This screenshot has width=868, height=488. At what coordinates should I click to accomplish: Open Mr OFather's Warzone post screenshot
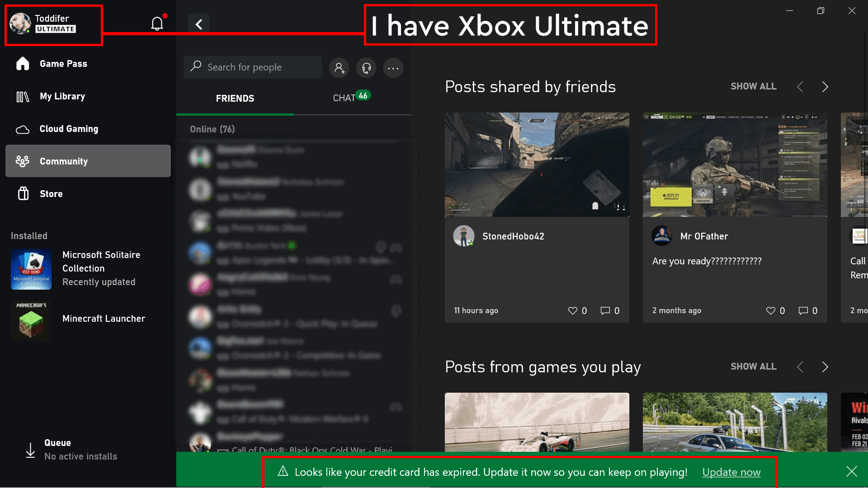click(735, 164)
